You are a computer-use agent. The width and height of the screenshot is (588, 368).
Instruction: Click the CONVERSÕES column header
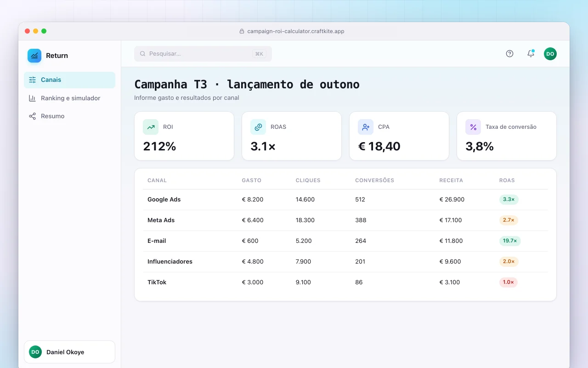pos(375,180)
